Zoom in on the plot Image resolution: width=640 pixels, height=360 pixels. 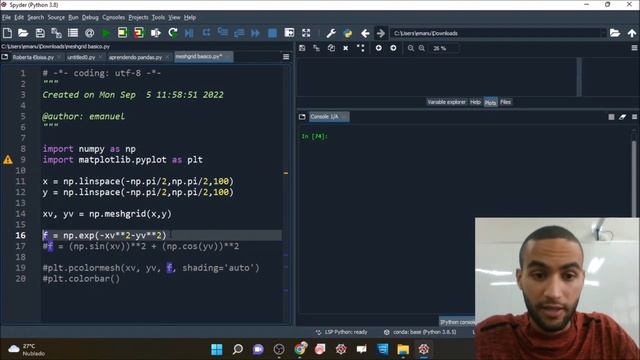(x=422, y=48)
